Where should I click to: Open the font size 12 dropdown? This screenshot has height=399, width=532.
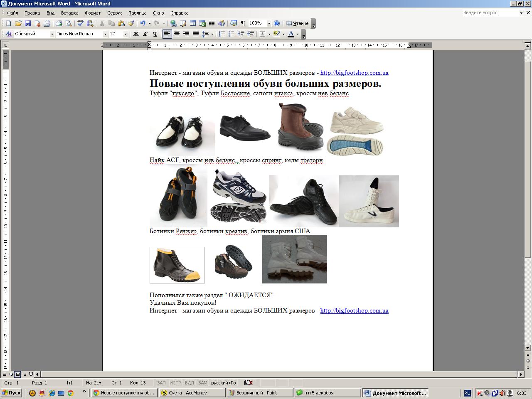[125, 34]
